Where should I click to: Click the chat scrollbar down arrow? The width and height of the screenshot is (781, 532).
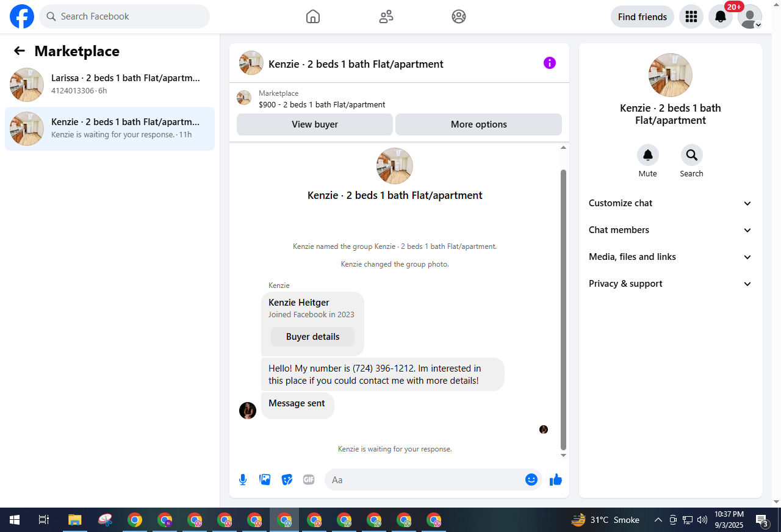click(x=564, y=456)
